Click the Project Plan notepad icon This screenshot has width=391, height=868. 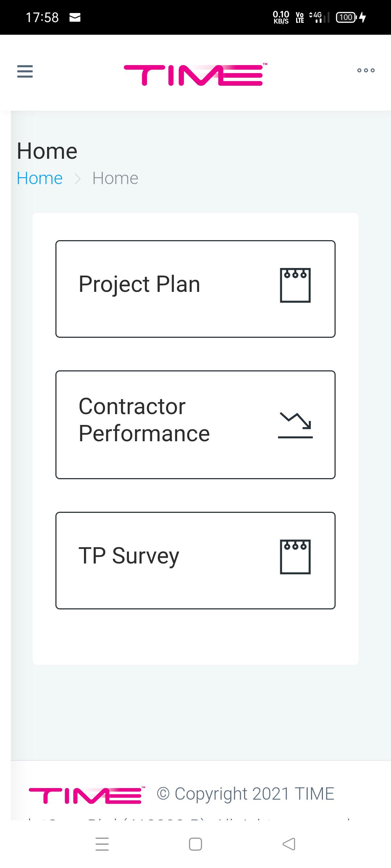pyautogui.click(x=295, y=285)
